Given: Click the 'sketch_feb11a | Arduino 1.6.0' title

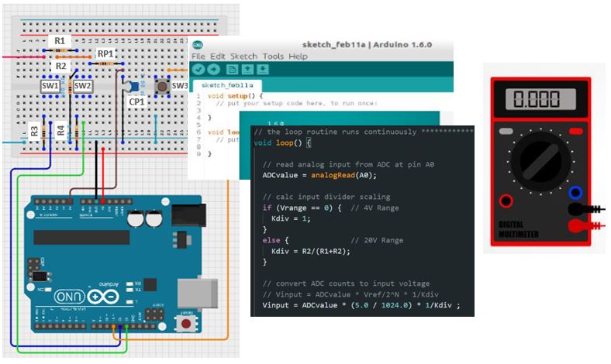Looking at the screenshot, I should click(367, 45).
